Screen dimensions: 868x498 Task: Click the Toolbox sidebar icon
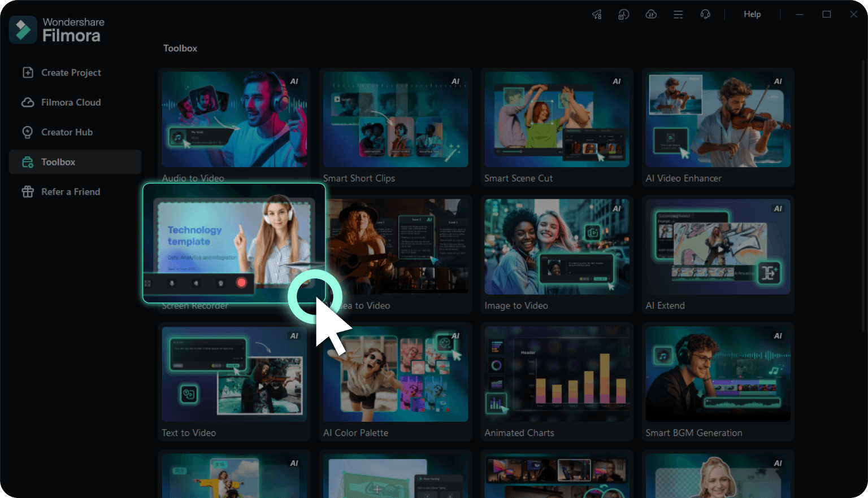28,162
